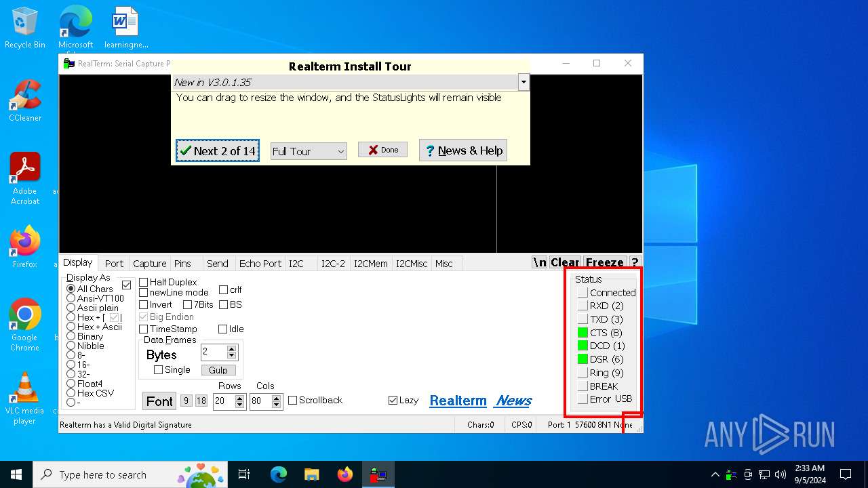
Task: Uncheck the Lazy checkbox
Action: pyautogui.click(x=393, y=401)
